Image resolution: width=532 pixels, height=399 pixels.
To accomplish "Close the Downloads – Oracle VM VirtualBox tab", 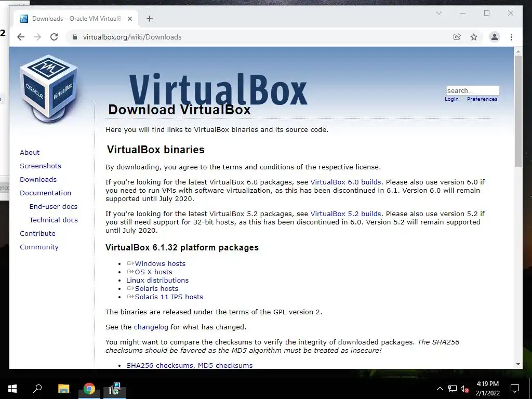I will click(129, 19).
